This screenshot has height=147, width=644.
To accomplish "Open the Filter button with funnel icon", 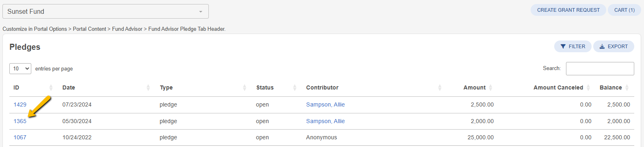I will [x=572, y=47].
